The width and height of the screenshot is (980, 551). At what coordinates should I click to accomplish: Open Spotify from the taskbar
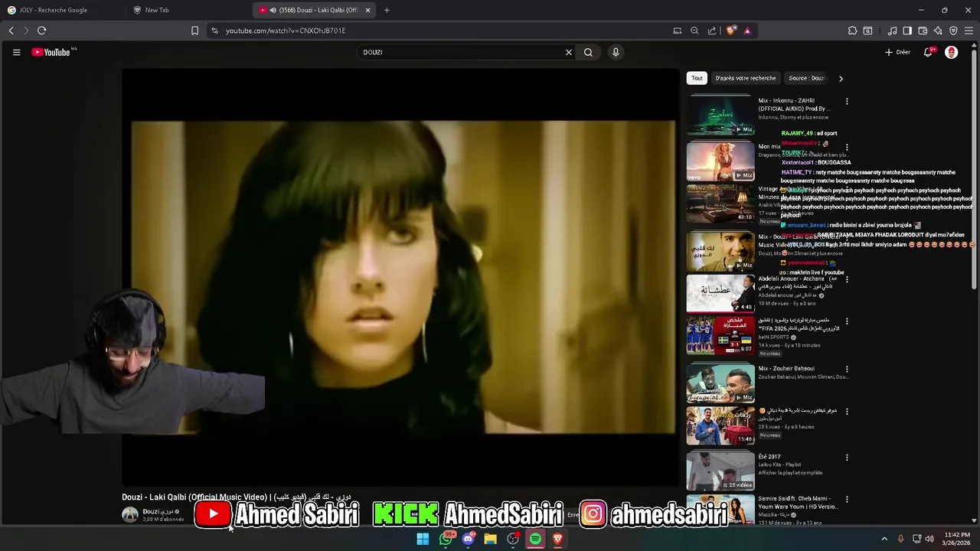pyautogui.click(x=535, y=539)
